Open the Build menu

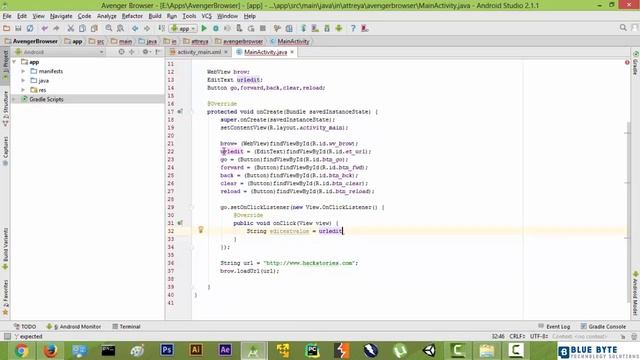(x=155, y=16)
